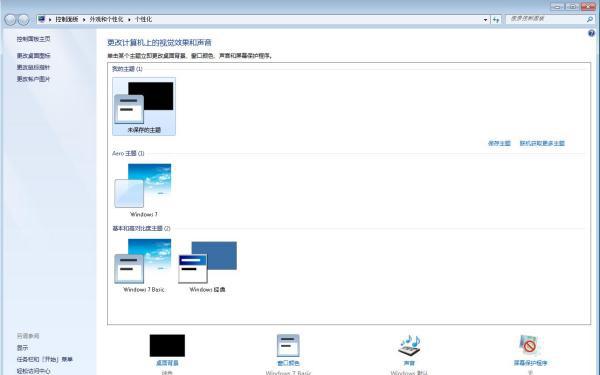Click the Back navigation arrow button

(10, 19)
